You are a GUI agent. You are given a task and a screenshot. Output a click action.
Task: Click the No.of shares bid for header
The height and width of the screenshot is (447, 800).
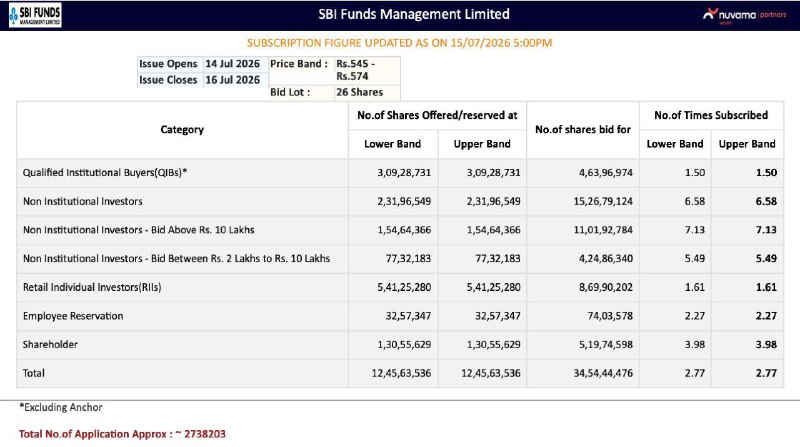coord(583,130)
